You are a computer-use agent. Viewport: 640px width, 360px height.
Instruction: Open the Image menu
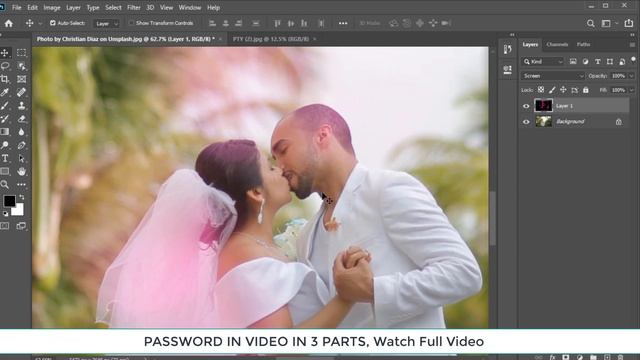[x=52, y=7]
